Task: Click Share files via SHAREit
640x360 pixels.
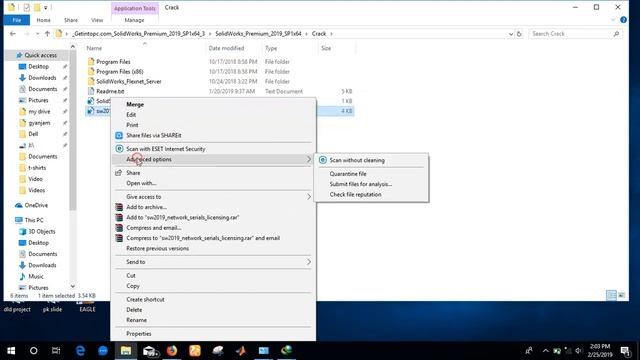Action: 153,135
